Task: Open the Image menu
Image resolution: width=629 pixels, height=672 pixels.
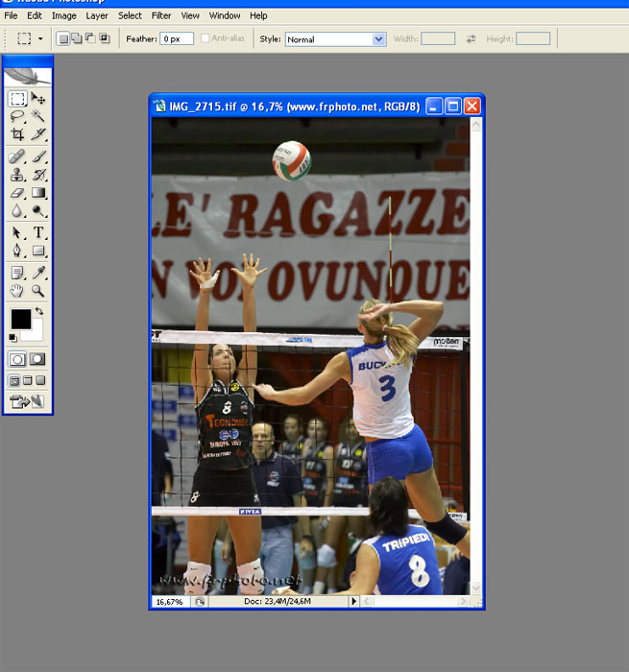Action: [64, 15]
